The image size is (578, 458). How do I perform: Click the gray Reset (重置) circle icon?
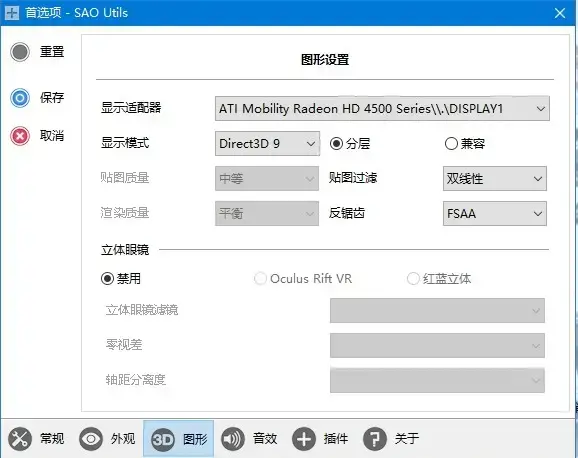click(20, 52)
